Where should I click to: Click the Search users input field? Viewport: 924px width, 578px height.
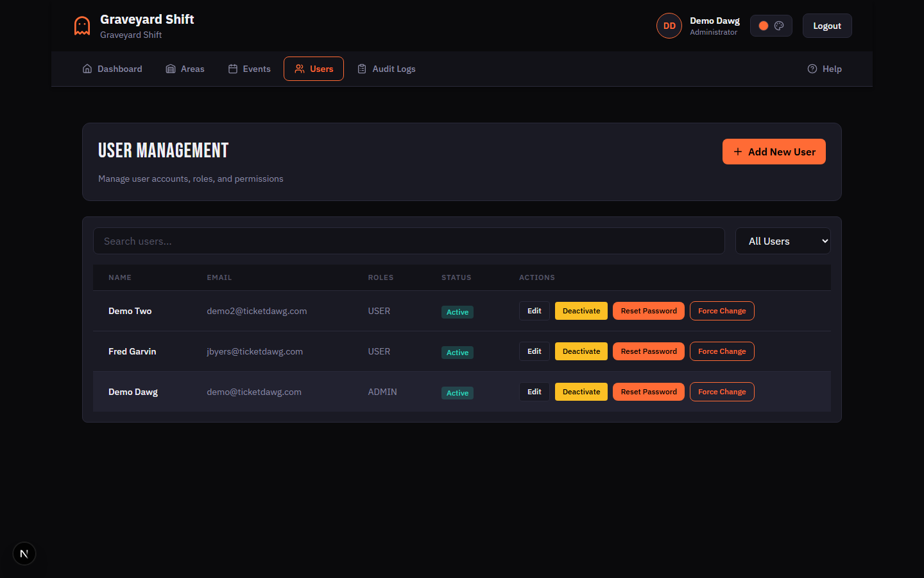pyautogui.click(x=409, y=241)
